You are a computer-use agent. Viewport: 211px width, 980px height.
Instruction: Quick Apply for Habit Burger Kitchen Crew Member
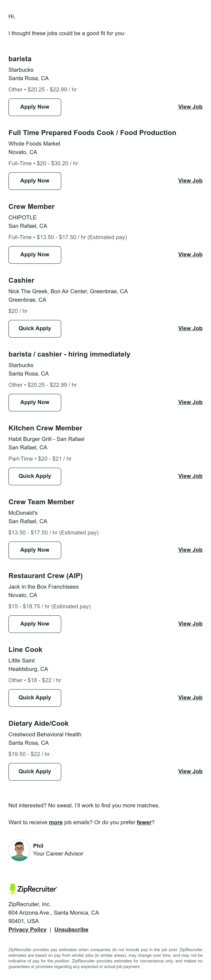pos(35,476)
